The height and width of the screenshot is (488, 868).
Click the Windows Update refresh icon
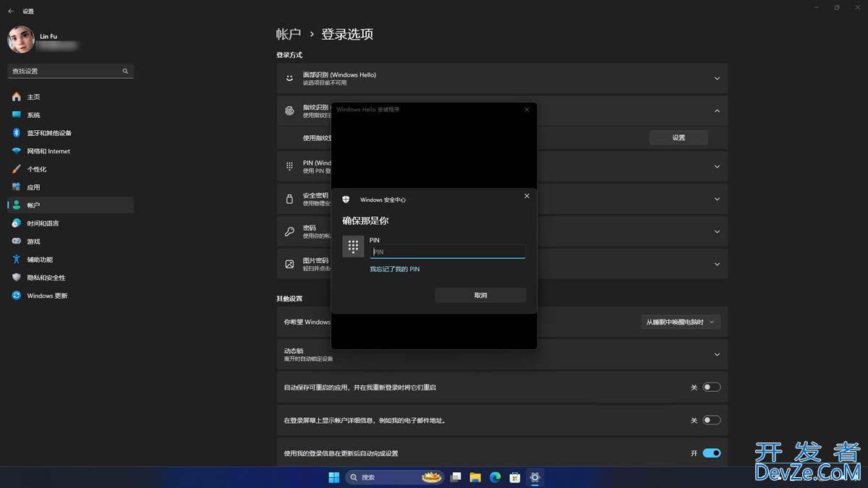tap(17, 296)
